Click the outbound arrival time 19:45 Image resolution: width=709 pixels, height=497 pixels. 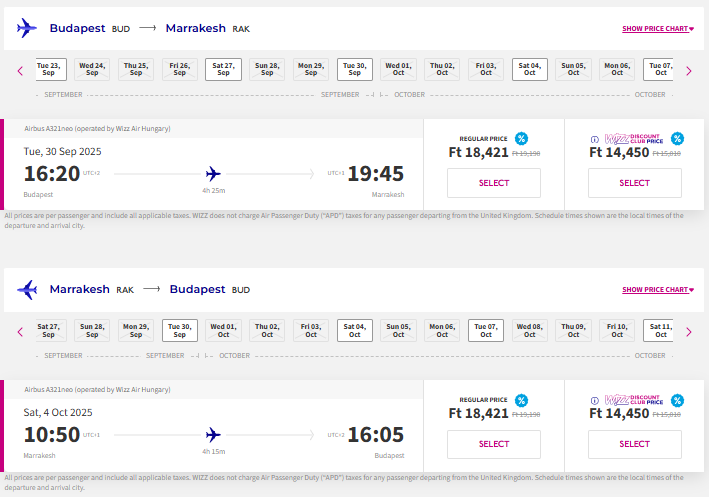pos(375,174)
